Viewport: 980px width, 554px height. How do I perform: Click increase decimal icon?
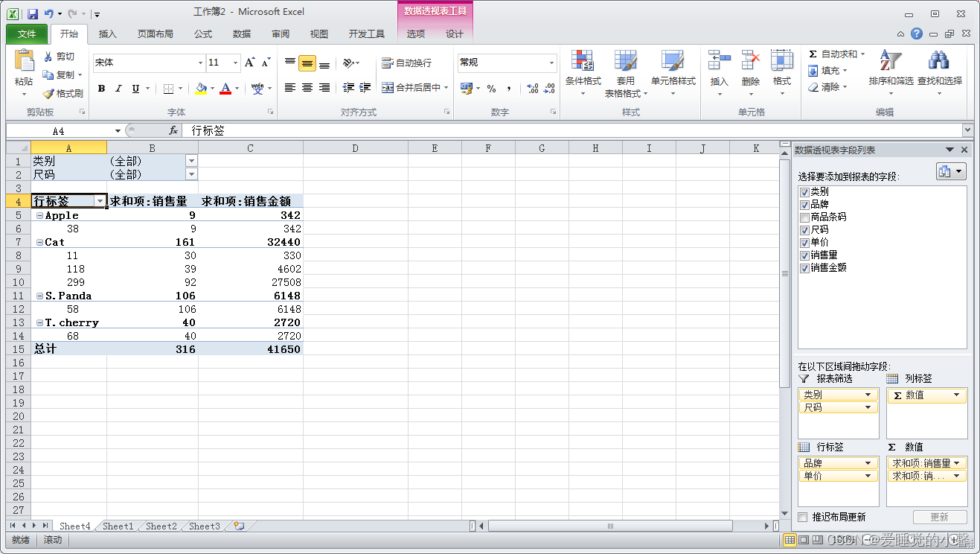pyautogui.click(x=532, y=88)
